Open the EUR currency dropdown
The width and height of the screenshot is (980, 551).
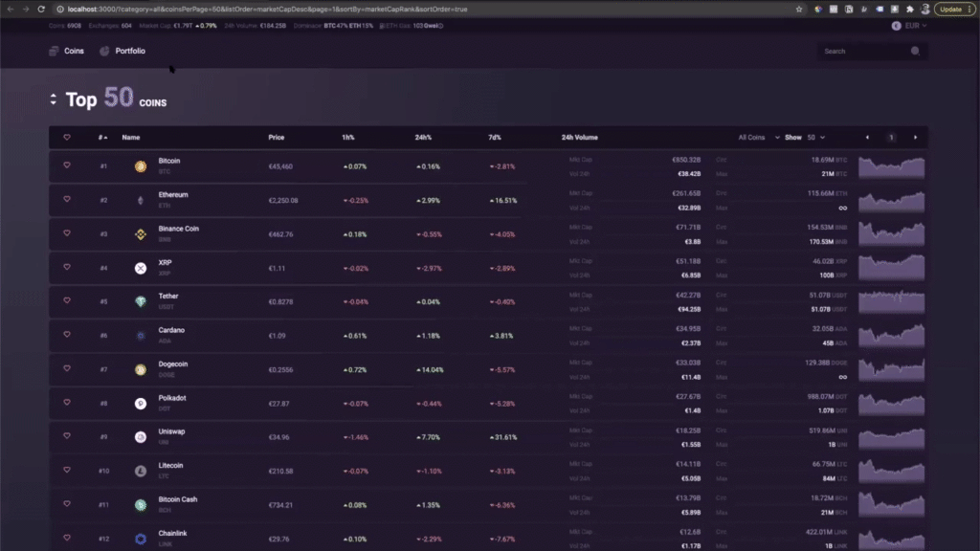(x=909, y=26)
